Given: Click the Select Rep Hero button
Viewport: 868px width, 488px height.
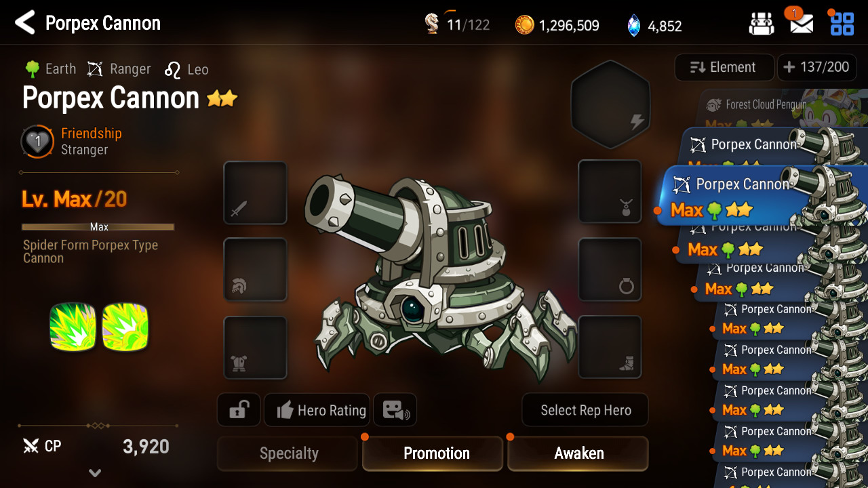Looking at the screenshot, I should [x=585, y=410].
